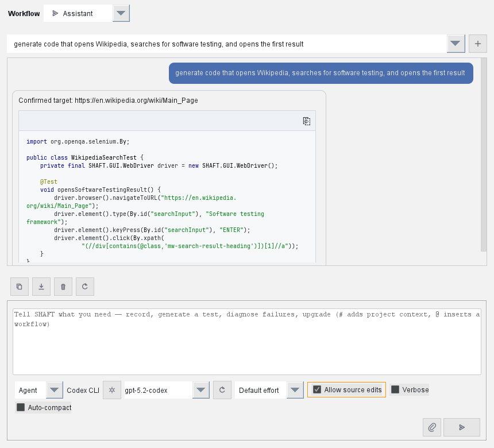494x448 pixels.
Task: Focus the Tell SHAFT prompt text area
Action: (246, 342)
